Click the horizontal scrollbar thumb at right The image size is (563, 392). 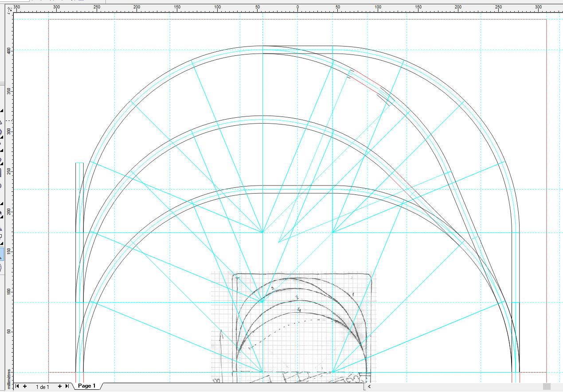547,387
